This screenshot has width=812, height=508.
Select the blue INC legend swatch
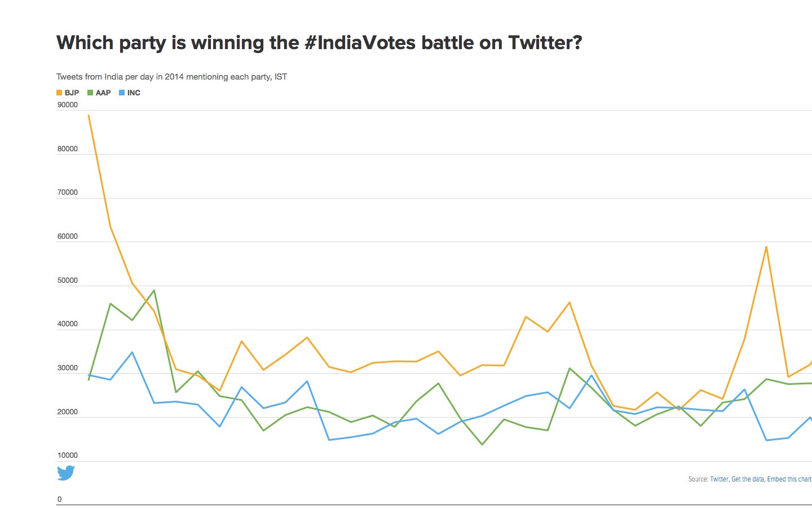coord(122,93)
